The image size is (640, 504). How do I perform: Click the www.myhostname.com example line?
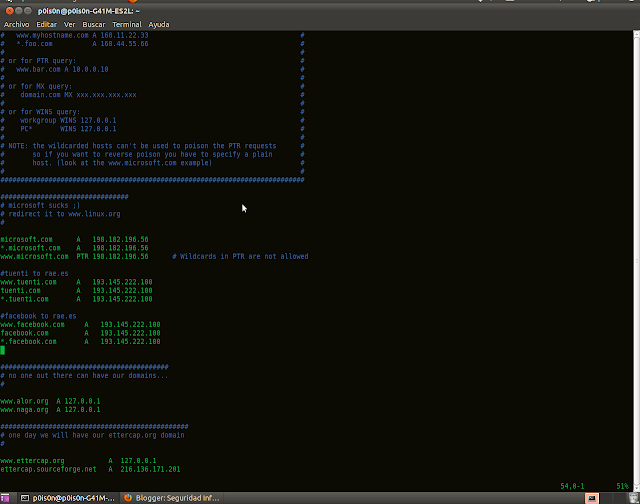click(82, 36)
